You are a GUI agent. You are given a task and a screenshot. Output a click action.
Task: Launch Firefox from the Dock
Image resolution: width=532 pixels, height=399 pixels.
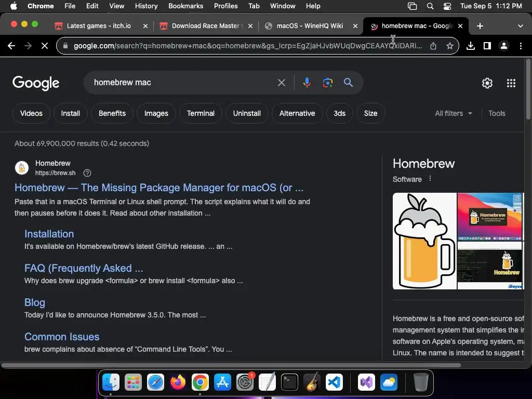point(178,382)
